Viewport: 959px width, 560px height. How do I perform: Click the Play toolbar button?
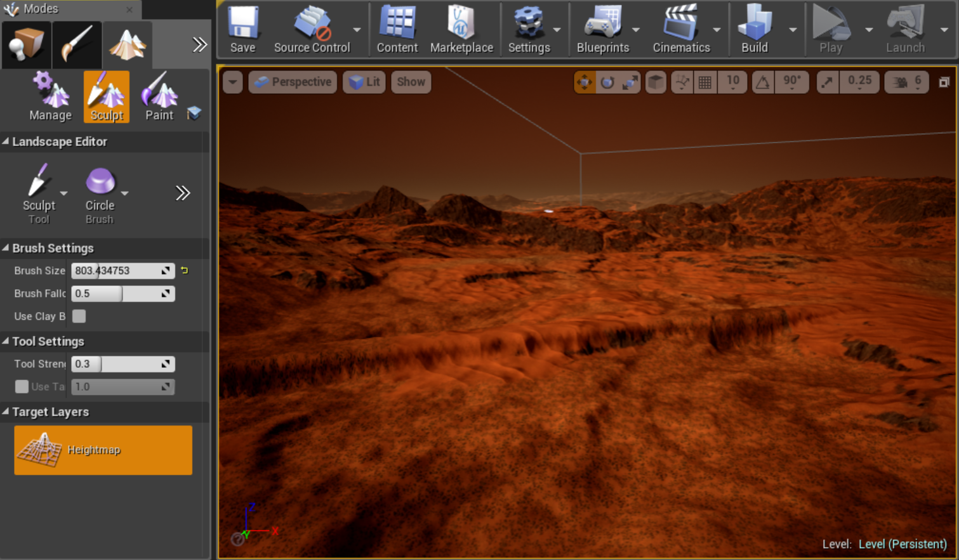tap(831, 29)
